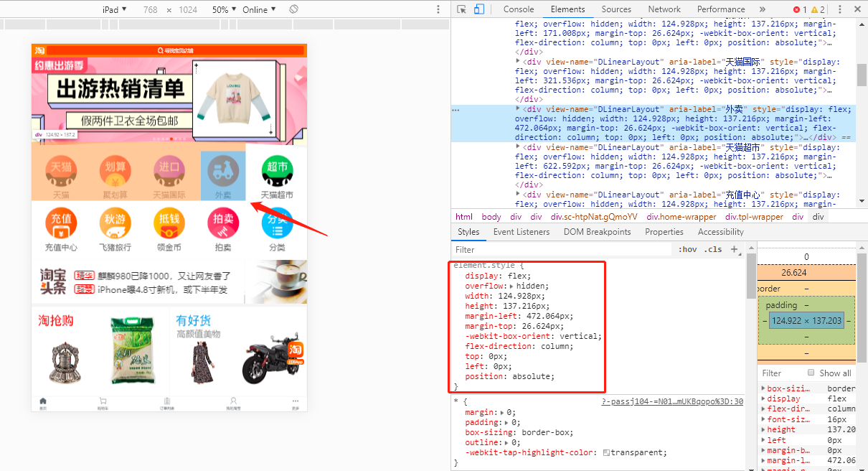868x471 pixels.
Task: Toggle the device toolbar icon
Action: click(479, 9)
